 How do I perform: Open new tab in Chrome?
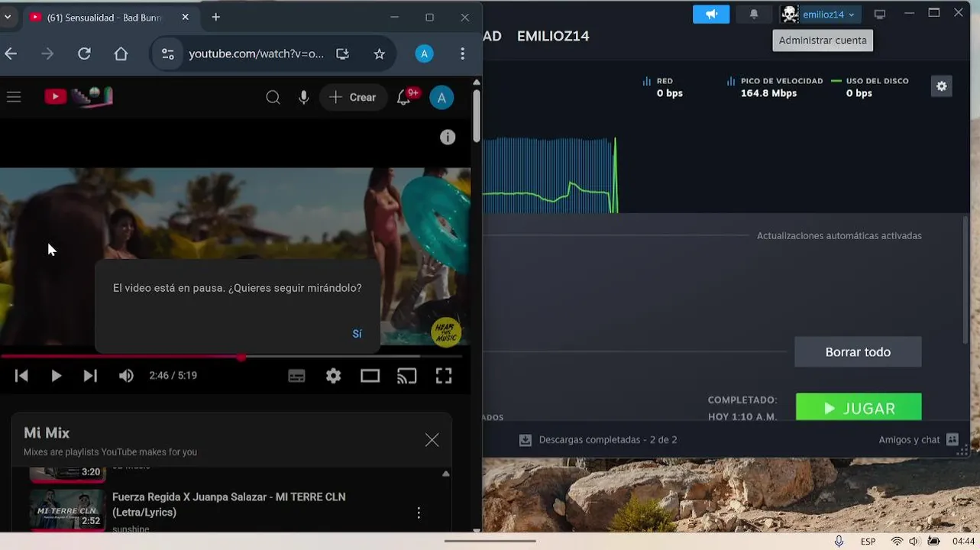[x=216, y=17]
